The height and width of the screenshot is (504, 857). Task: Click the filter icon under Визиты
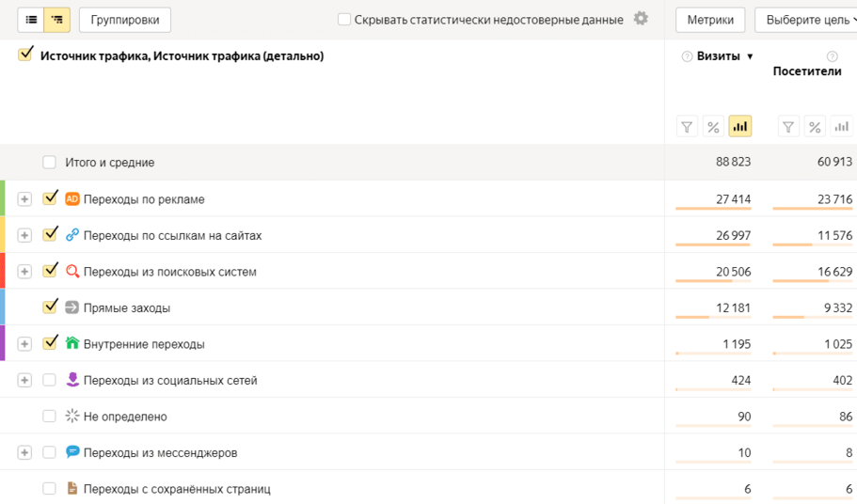click(x=687, y=127)
